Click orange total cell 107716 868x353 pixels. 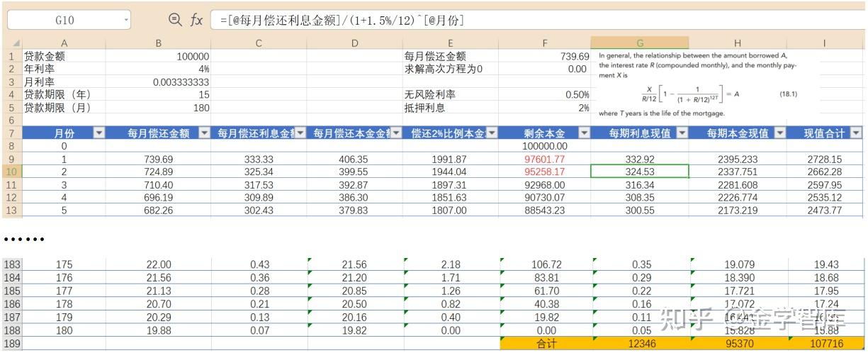point(825,342)
